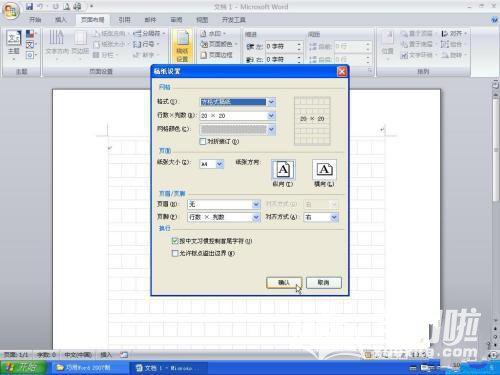Switch to the 引用 ribbon tab
This screenshot has height=375, width=500.
124,20
